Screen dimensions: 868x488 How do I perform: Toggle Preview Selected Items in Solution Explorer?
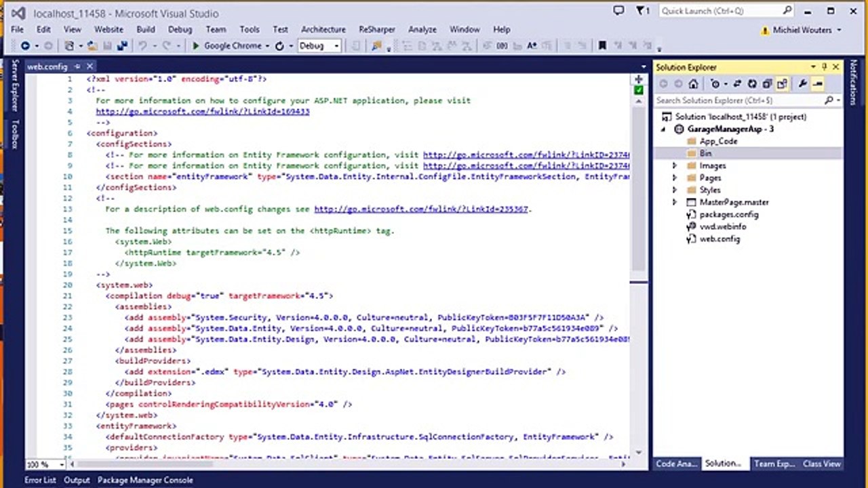[x=817, y=84]
